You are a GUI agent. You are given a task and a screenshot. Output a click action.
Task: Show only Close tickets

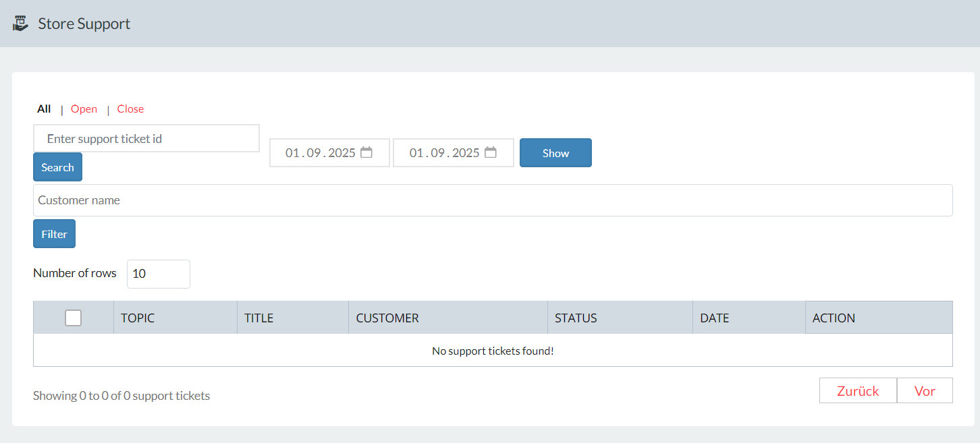tap(130, 109)
